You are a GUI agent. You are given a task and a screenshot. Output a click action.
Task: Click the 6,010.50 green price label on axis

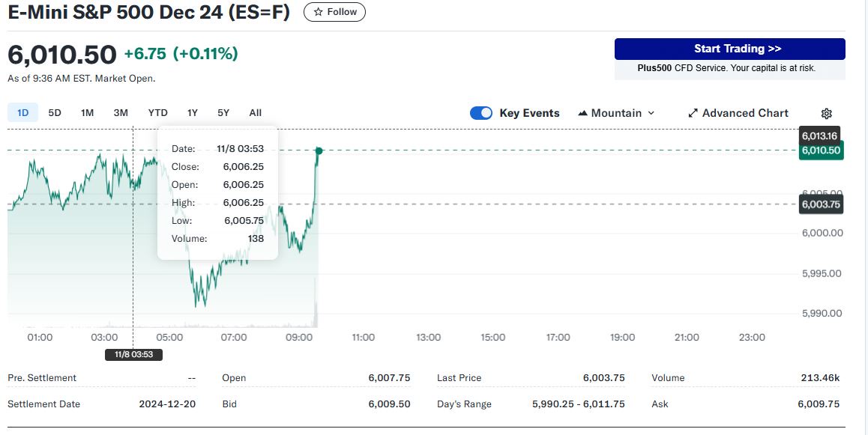click(x=821, y=150)
